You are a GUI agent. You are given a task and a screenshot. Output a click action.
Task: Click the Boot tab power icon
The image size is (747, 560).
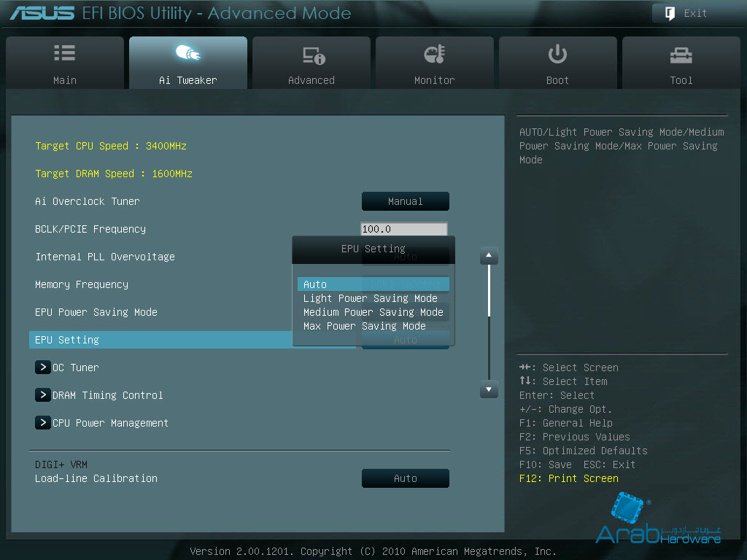[x=557, y=54]
